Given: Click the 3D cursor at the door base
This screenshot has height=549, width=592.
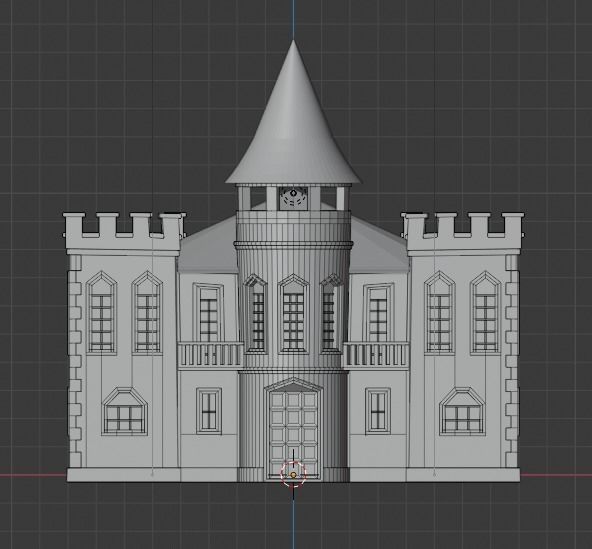Looking at the screenshot, I should (x=293, y=474).
